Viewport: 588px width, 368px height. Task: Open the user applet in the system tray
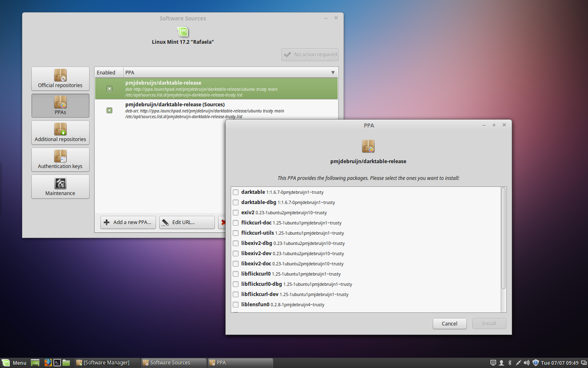501,363
